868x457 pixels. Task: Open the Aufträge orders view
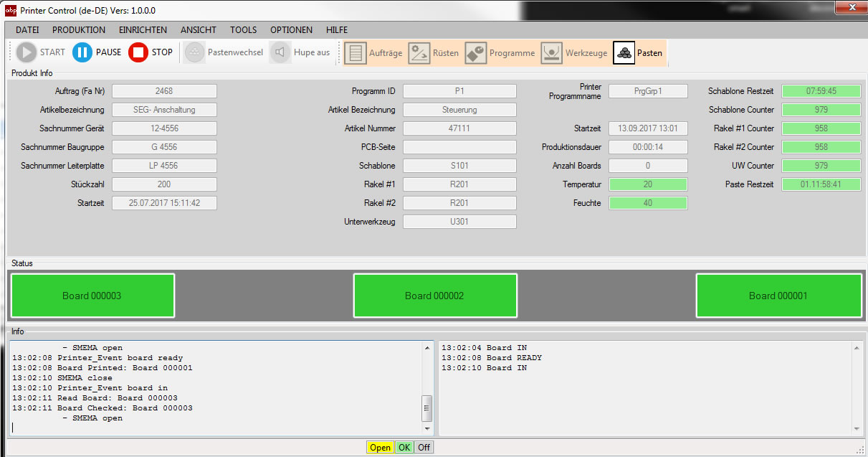373,52
